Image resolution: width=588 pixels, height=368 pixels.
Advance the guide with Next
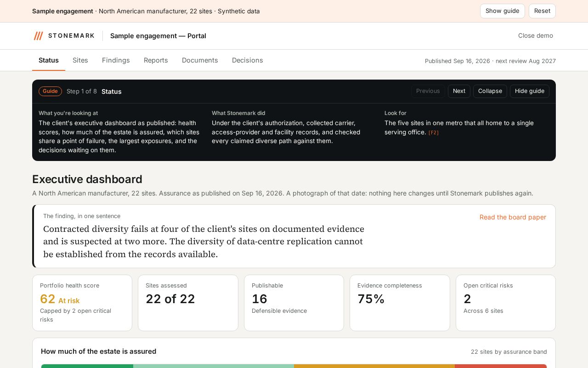459,91
